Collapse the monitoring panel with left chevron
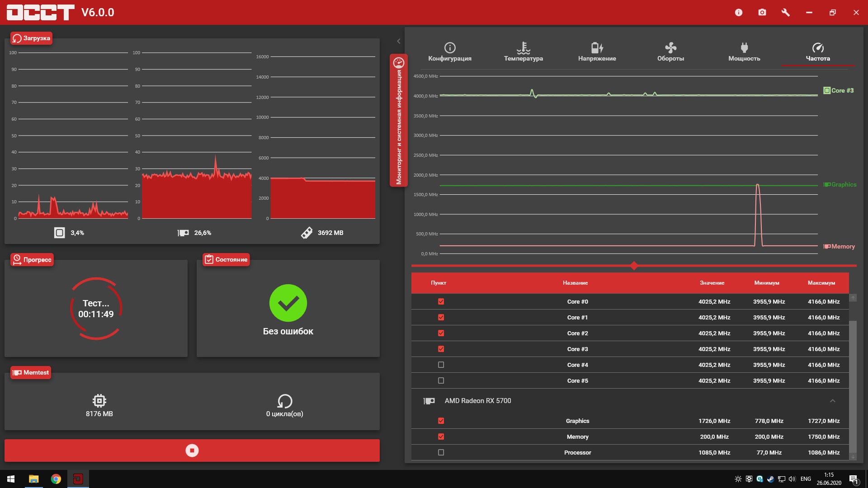The image size is (868, 488). (x=399, y=41)
